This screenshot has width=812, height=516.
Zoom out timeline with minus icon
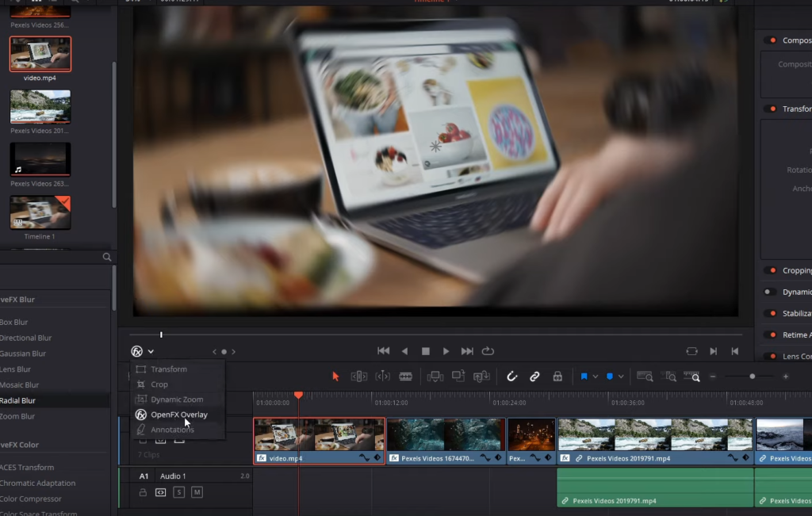tap(713, 376)
